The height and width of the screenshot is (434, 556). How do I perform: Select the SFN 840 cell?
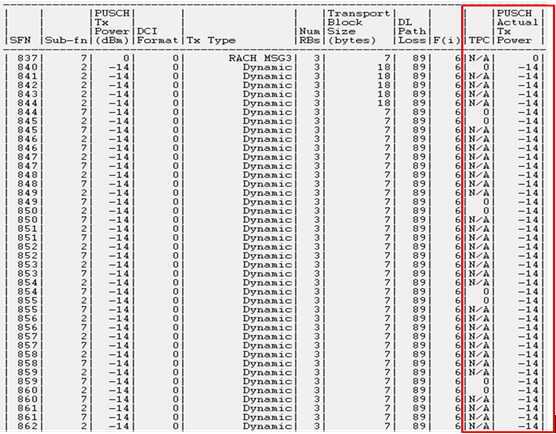click(x=27, y=67)
